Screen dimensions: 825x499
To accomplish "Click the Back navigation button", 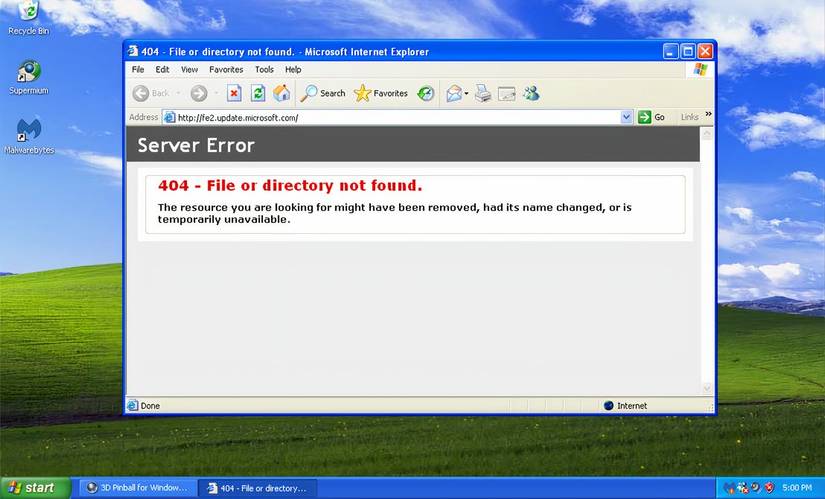I will coord(151,94).
